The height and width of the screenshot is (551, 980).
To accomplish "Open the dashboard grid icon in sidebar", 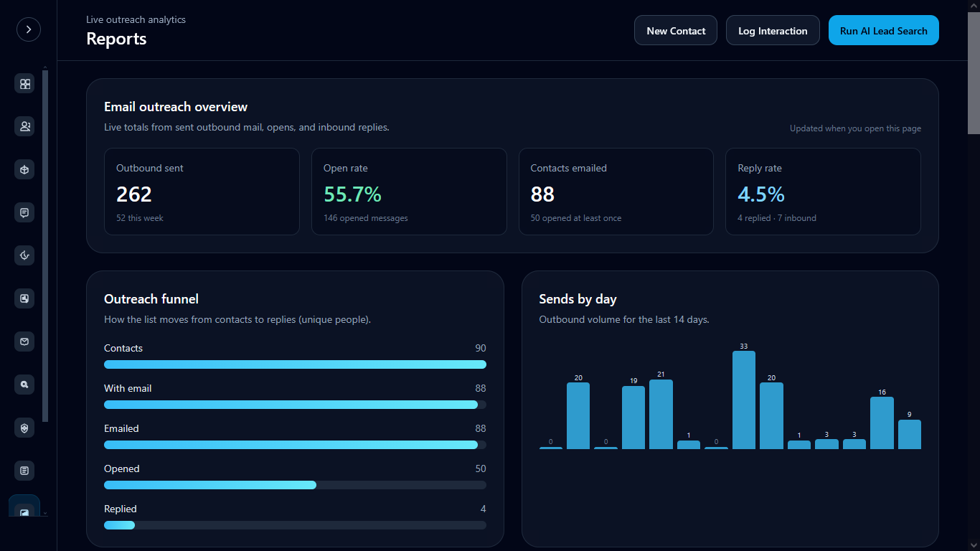I will coord(25,84).
